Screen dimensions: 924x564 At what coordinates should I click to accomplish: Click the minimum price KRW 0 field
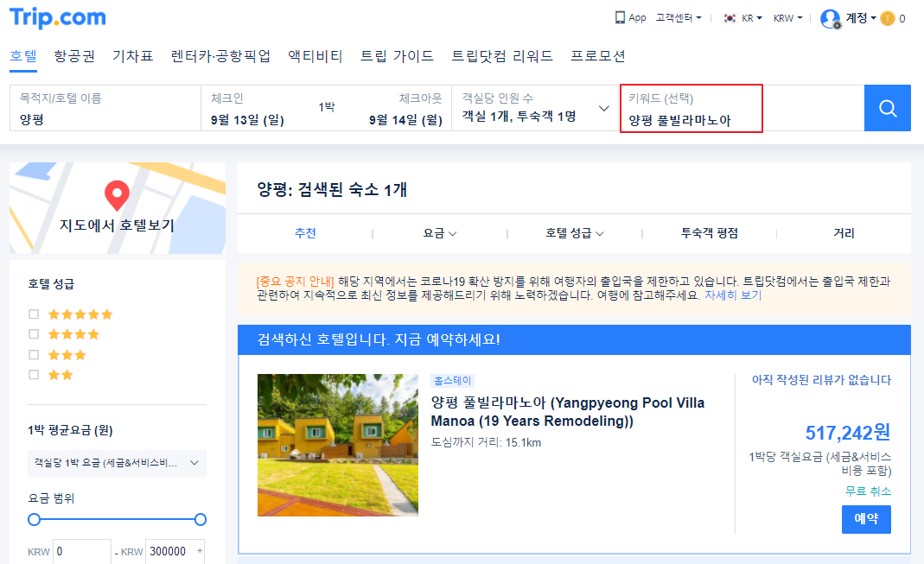click(x=82, y=552)
